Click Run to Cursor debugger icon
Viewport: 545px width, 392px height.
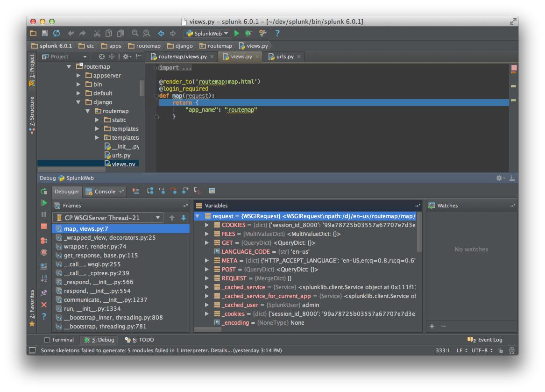tap(197, 191)
